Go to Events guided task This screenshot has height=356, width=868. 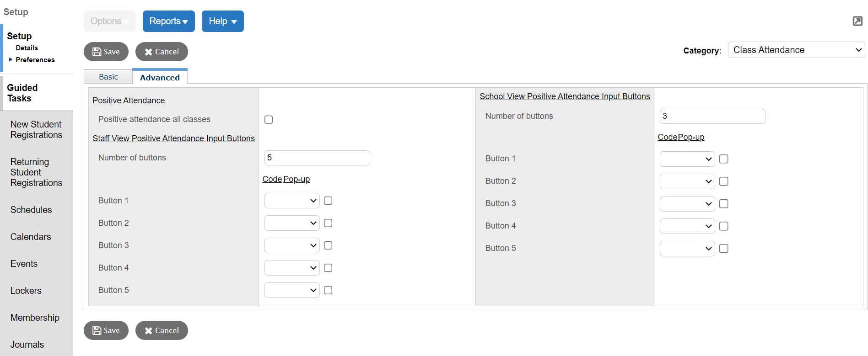[24, 264]
